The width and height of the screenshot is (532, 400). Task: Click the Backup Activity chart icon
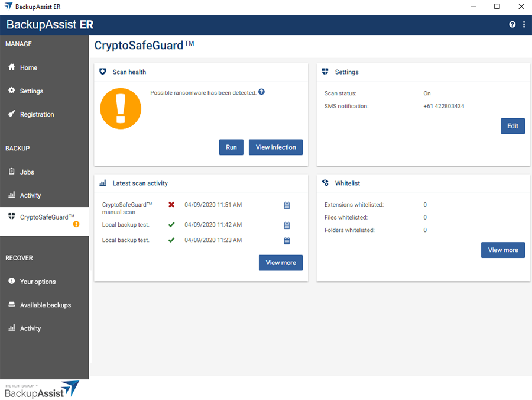click(x=12, y=195)
